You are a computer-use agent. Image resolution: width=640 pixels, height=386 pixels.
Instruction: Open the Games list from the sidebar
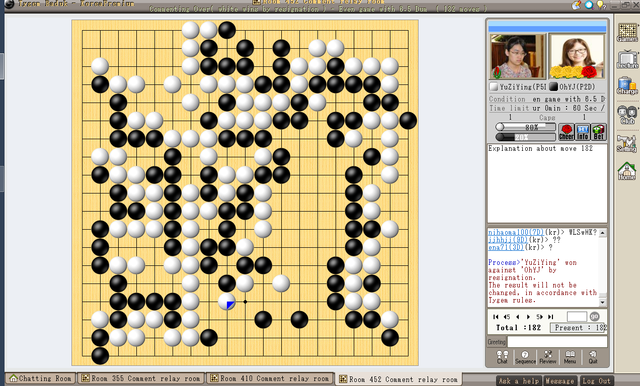627,32
